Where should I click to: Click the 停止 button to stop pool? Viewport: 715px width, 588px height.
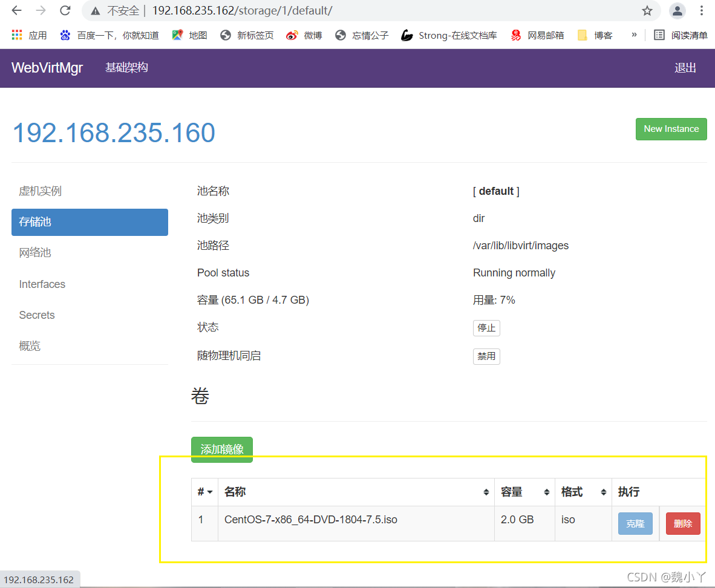coord(486,328)
